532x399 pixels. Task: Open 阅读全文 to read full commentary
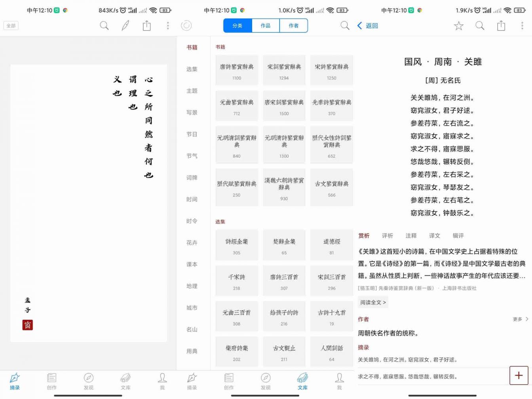point(372,302)
